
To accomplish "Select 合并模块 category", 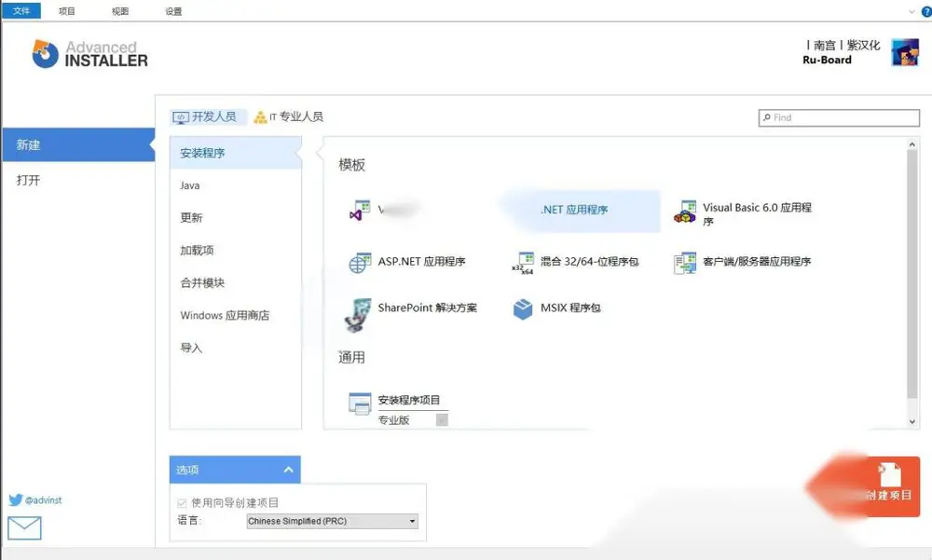I will pyautogui.click(x=236, y=283).
